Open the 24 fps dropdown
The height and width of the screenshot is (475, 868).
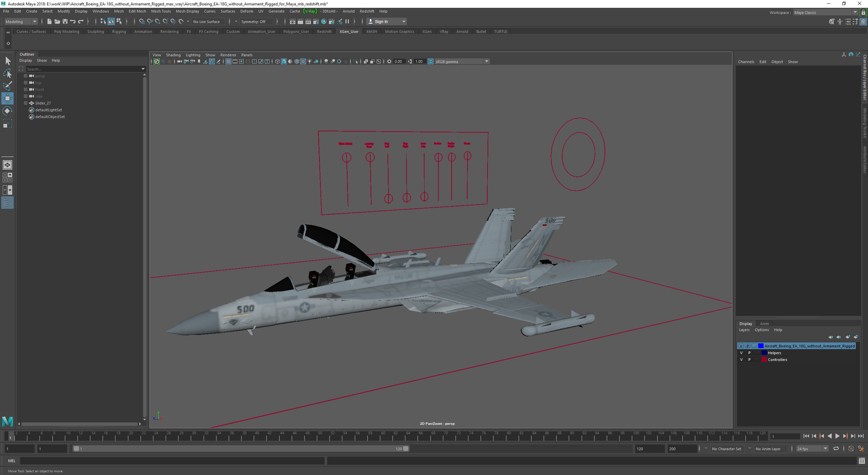(812, 449)
